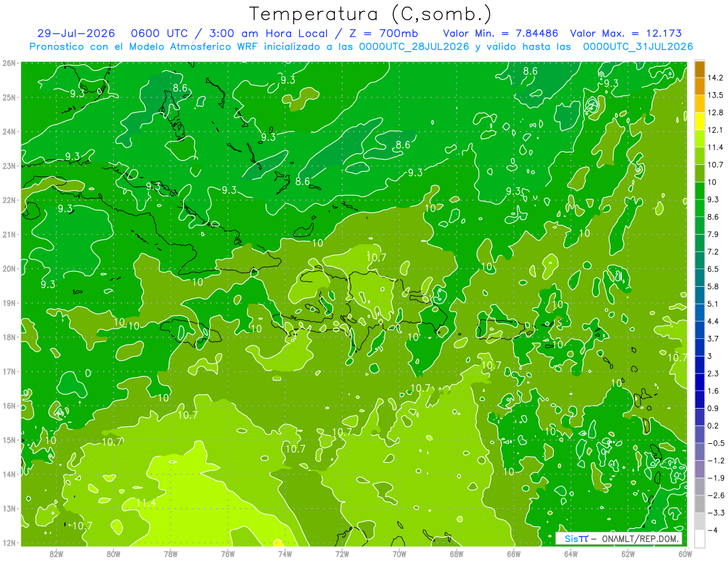The width and height of the screenshot is (728, 562).
Task: Click the SisTT ONAMLT/REP.DOM. logo box
Action: [x=619, y=538]
